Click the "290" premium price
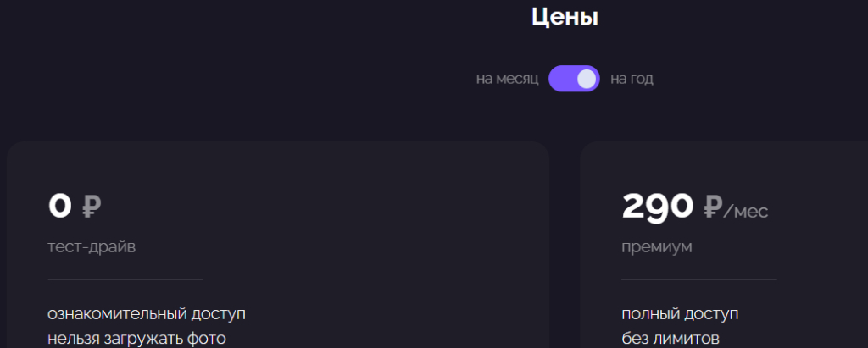The height and width of the screenshot is (348, 868). pos(658,206)
